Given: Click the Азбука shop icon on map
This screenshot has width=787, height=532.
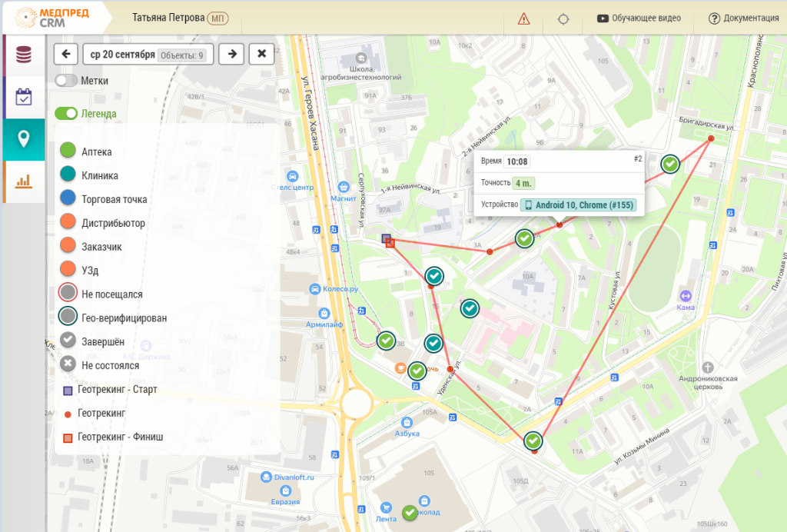Looking at the screenshot, I should coord(407,423).
